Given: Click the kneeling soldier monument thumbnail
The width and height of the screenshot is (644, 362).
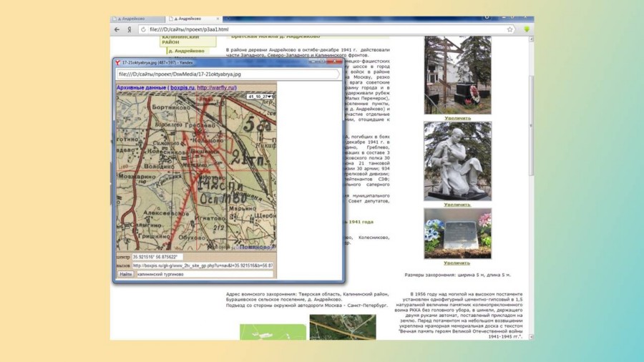Looking at the screenshot, I should [457, 160].
